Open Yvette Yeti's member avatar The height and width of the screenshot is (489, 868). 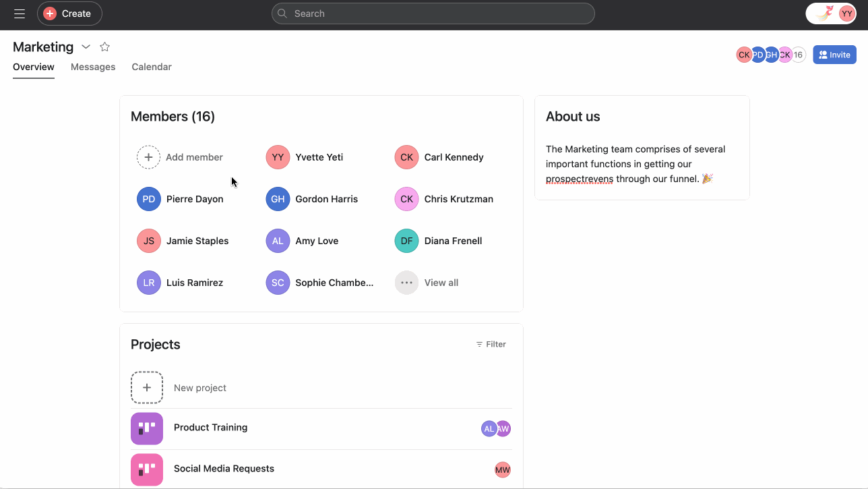coord(278,157)
